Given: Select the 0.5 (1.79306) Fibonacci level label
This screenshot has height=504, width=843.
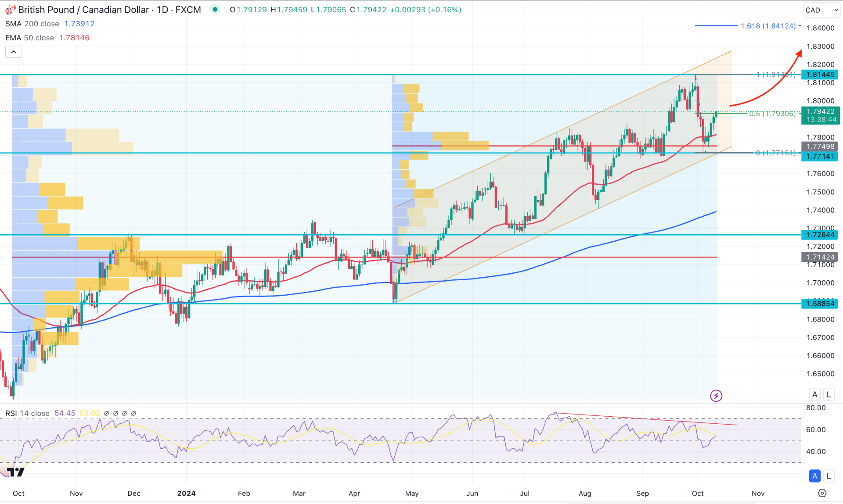Looking at the screenshot, I should [772, 114].
